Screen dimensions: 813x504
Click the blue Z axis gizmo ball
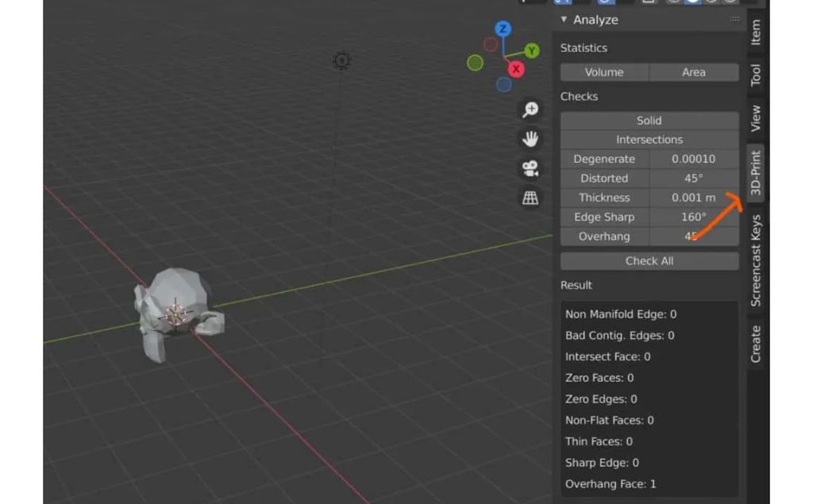pyautogui.click(x=503, y=29)
